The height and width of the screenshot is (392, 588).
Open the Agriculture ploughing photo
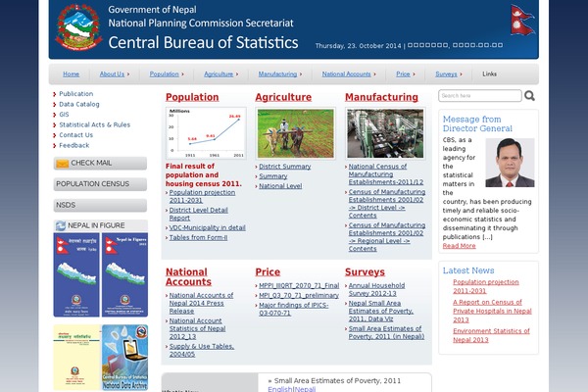296,133
